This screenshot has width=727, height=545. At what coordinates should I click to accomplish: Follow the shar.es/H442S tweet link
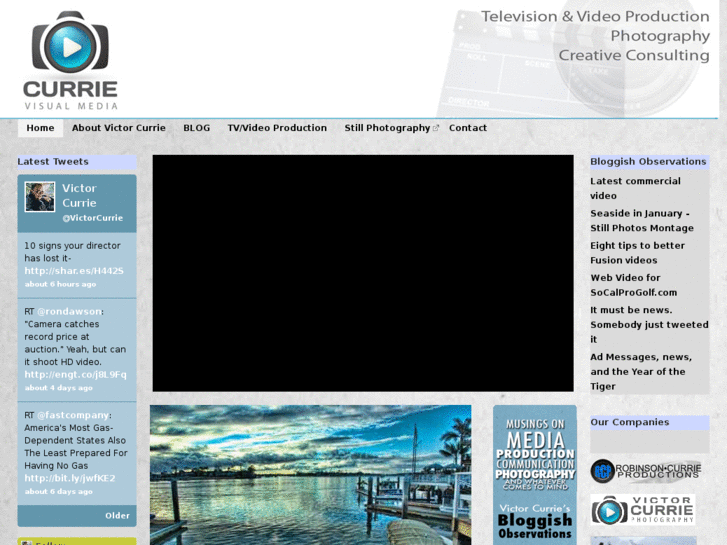tap(74, 271)
